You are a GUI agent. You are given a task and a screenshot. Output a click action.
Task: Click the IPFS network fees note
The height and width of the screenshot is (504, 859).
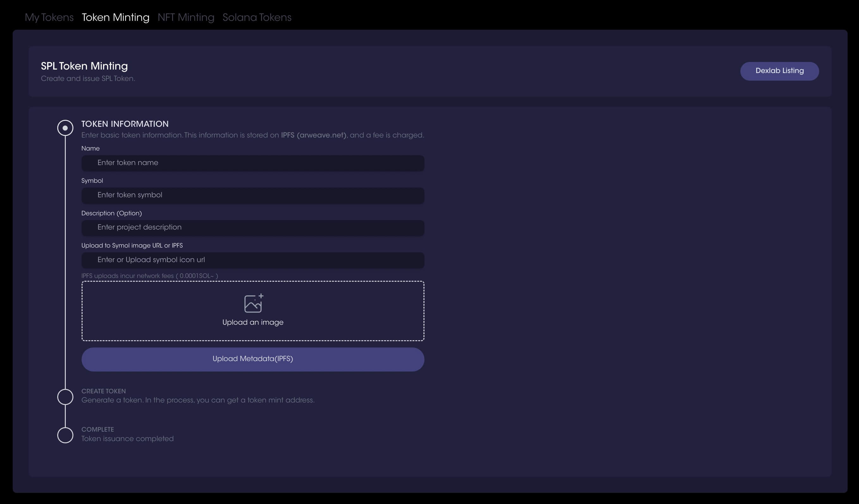(x=150, y=276)
